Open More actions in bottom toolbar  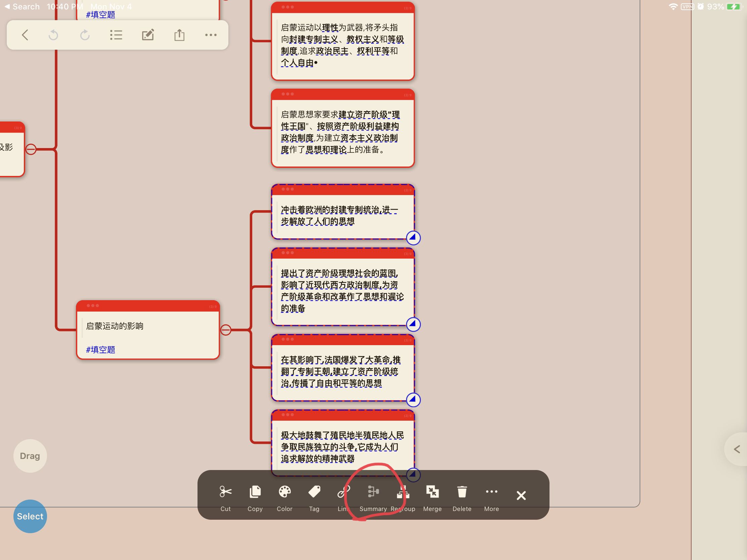tap(491, 498)
